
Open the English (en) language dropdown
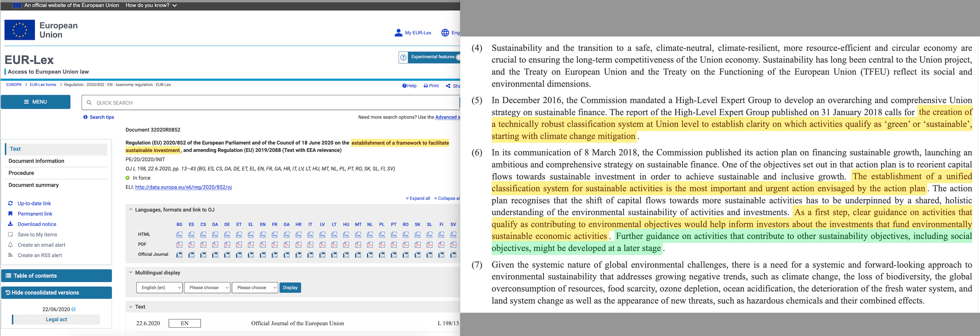click(x=160, y=288)
